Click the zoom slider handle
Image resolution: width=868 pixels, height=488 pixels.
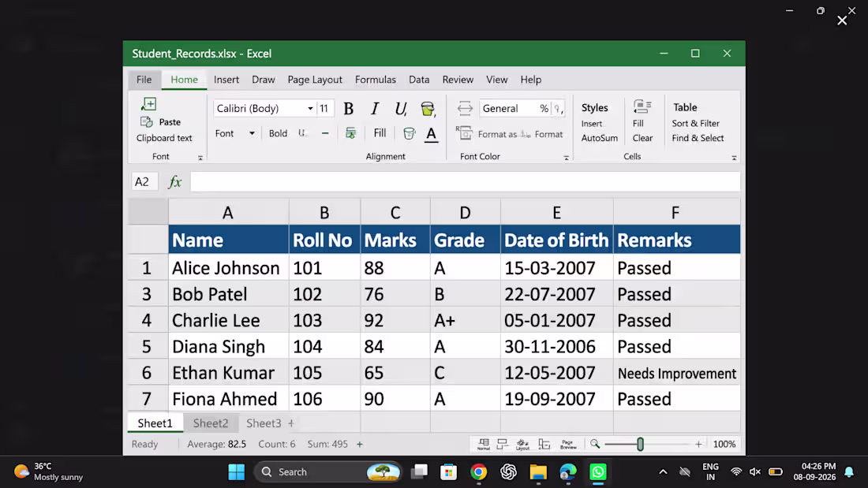tap(640, 445)
